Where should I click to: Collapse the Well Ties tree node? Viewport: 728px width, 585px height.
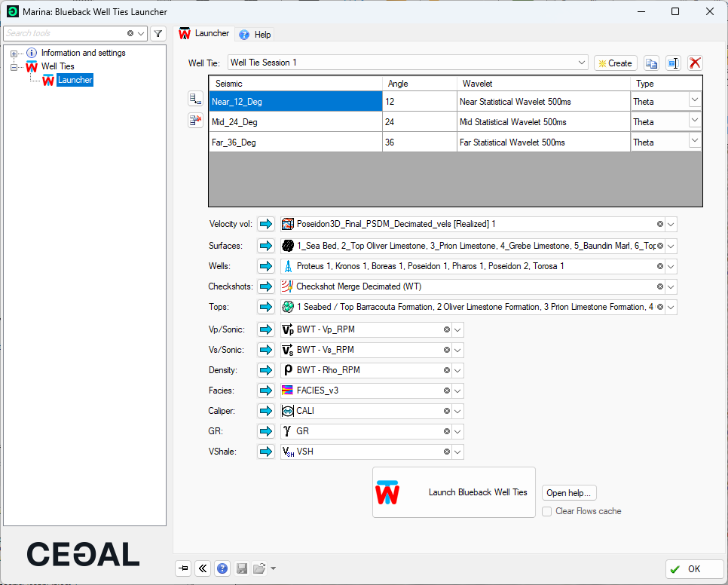pyautogui.click(x=14, y=67)
